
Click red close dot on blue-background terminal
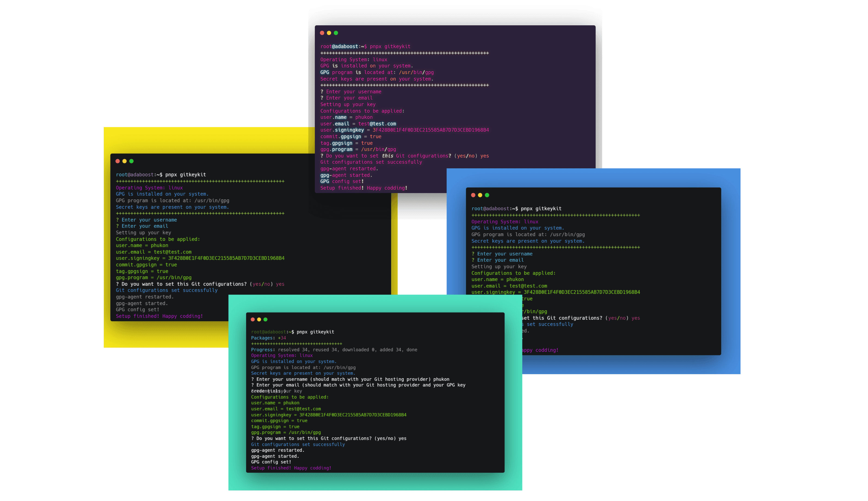473,195
